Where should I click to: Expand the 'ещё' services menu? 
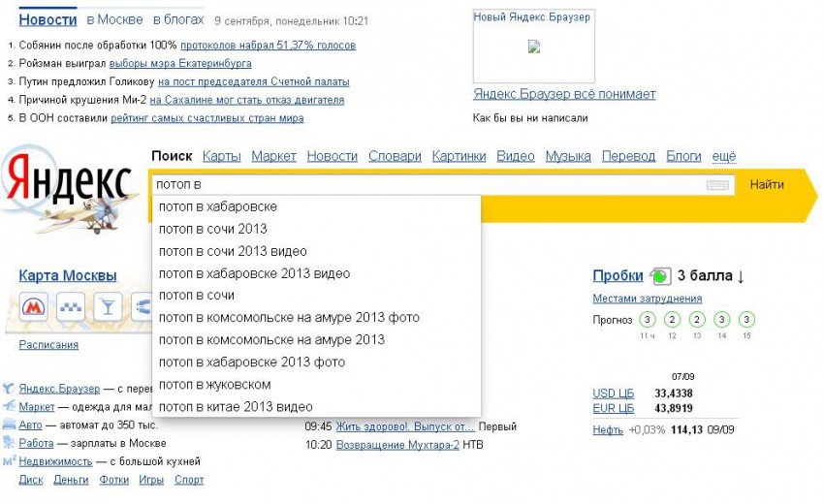coord(724,156)
